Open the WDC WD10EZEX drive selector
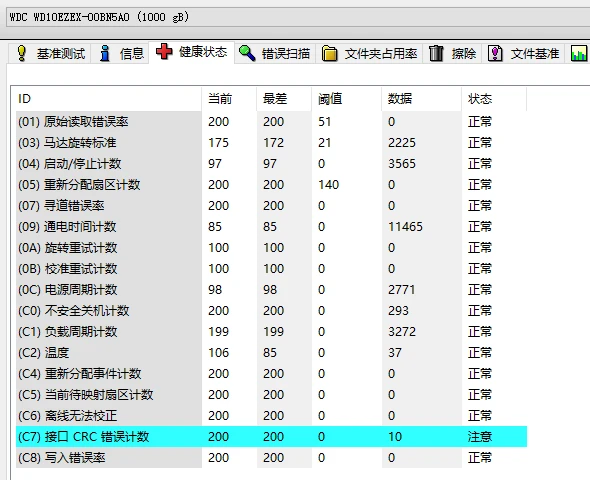 298,17
